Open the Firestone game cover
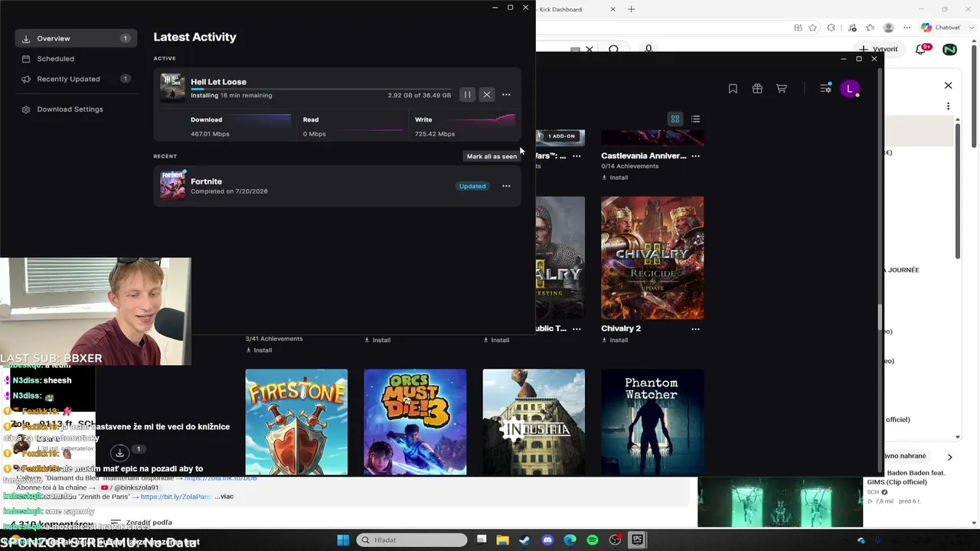The width and height of the screenshot is (980, 551). [x=296, y=422]
